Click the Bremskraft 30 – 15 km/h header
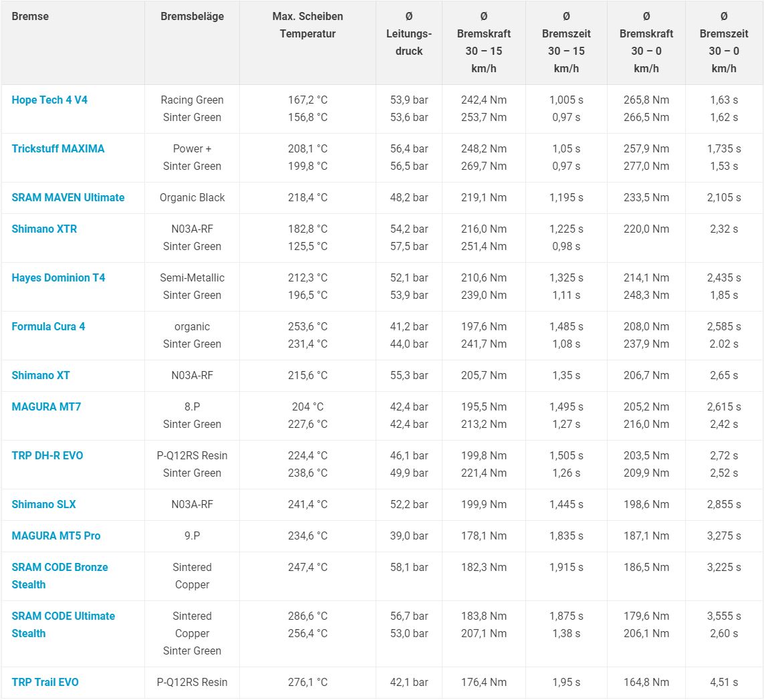 click(484, 42)
